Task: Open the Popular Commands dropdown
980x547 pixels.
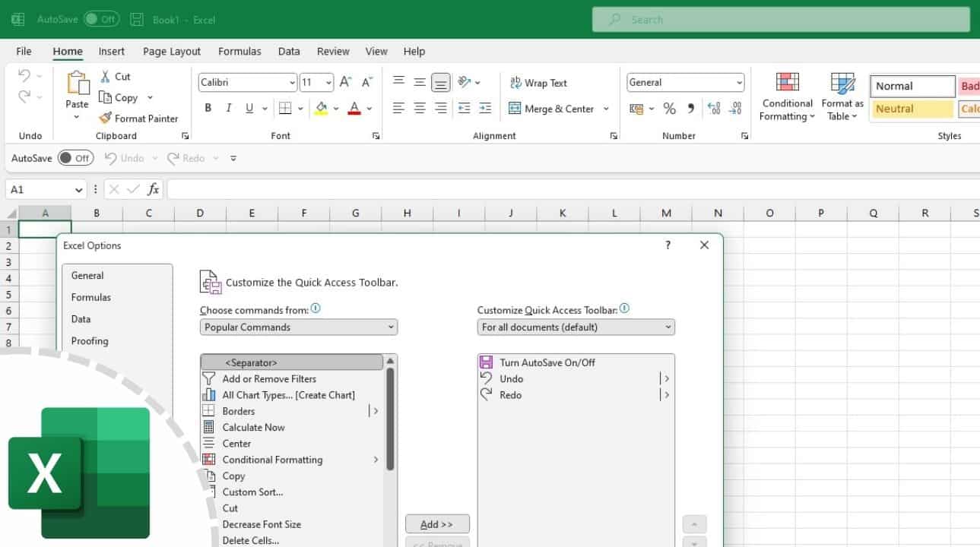Action: [299, 327]
